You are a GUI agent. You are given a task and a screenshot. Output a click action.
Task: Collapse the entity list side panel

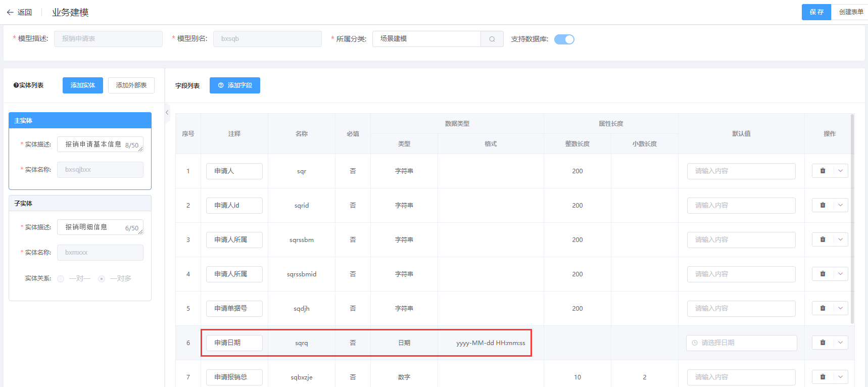[x=167, y=113]
